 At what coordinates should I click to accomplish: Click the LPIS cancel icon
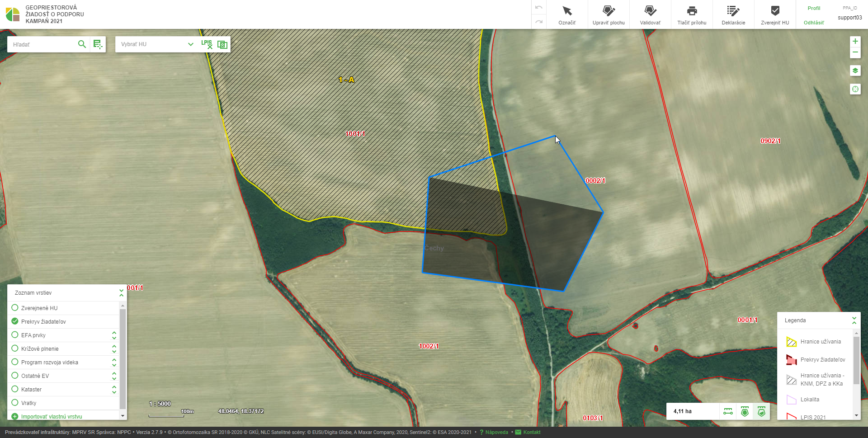point(207,44)
